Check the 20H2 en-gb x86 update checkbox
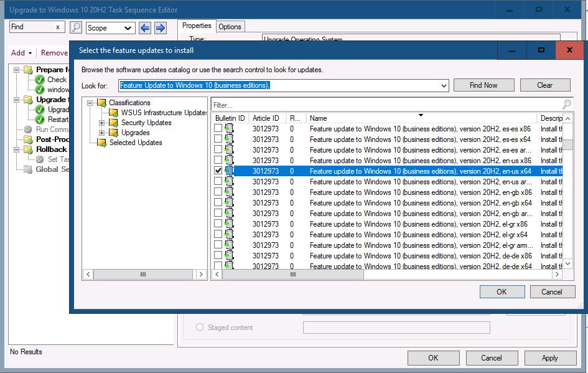This screenshot has height=373, width=588. (218, 192)
